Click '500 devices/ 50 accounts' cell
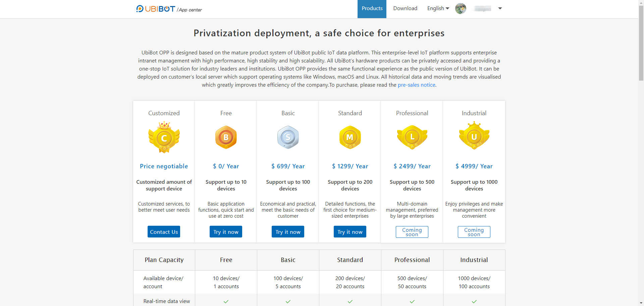644x306 pixels. tap(412, 282)
